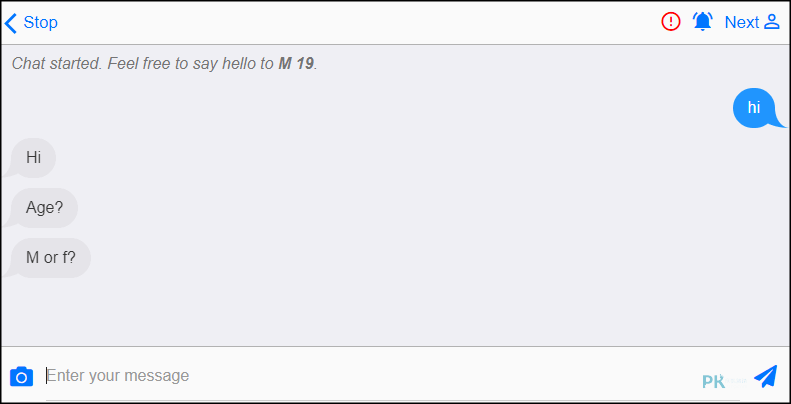Image resolution: width=791 pixels, height=404 pixels.
Task: Toggle the notification bell icon
Action: pyautogui.click(x=702, y=22)
